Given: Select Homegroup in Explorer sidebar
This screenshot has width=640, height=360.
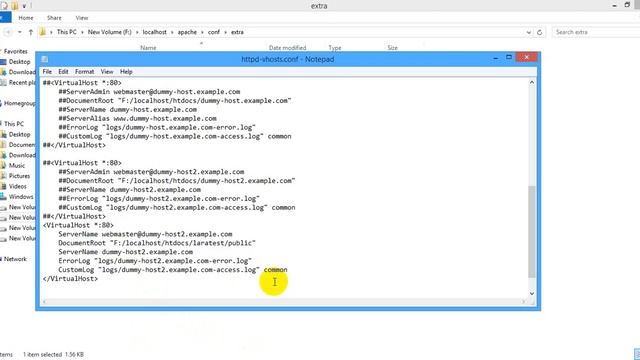Looking at the screenshot, I should pos(19,103).
